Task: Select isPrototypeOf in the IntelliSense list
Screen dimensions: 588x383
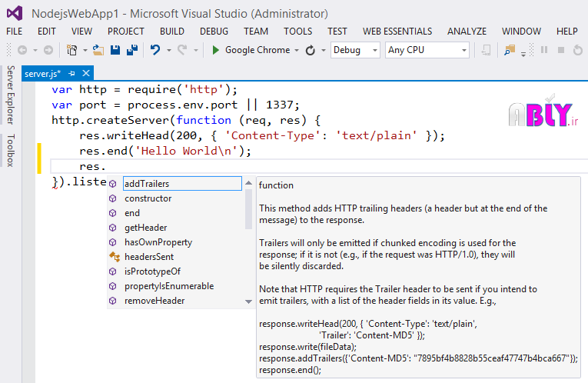Action: coord(152,271)
